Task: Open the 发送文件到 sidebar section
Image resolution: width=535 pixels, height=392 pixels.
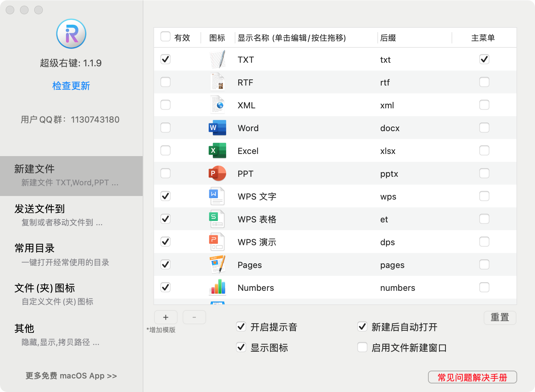Action: (71, 215)
